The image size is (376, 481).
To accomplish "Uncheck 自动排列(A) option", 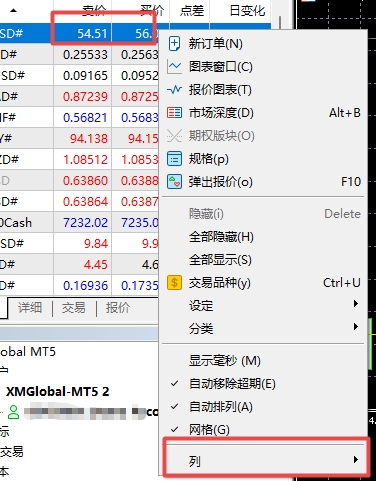I will coord(263,407).
